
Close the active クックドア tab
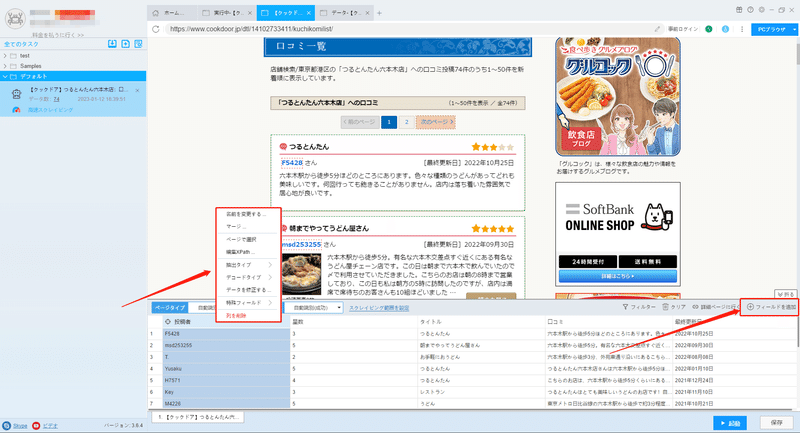pyautogui.click(x=309, y=13)
